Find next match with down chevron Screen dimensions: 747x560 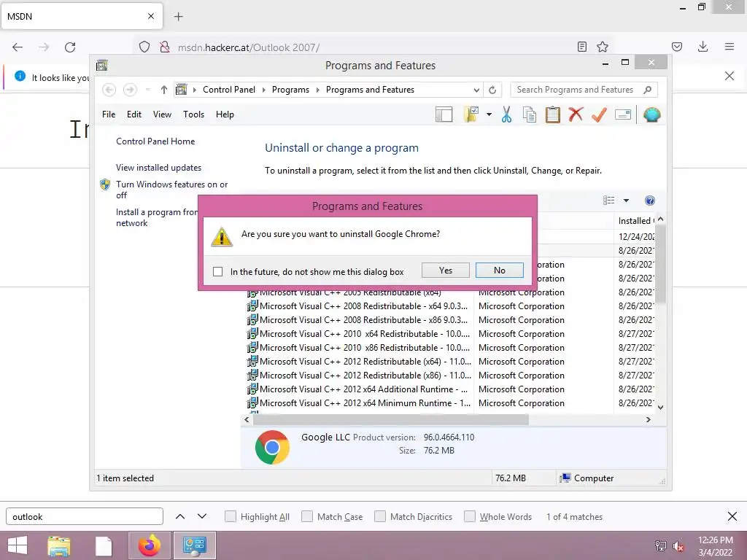tap(202, 516)
